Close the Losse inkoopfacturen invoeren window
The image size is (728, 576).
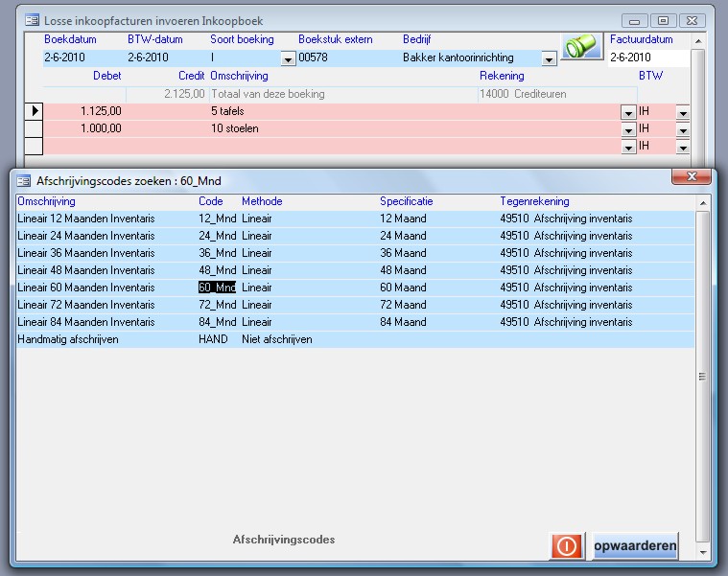692,21
